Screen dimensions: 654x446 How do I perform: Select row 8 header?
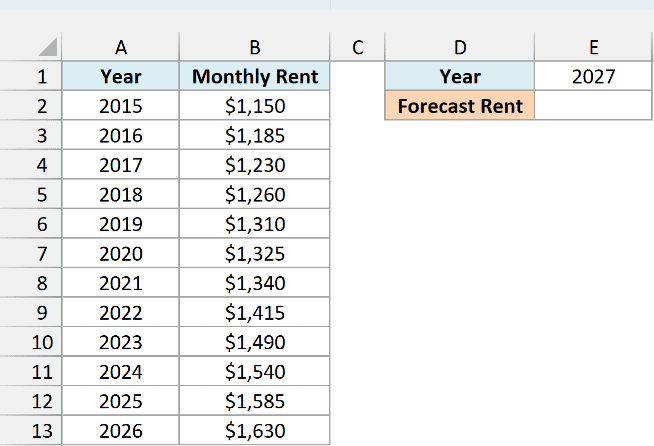pyautogui.click(x=30, y=283)
